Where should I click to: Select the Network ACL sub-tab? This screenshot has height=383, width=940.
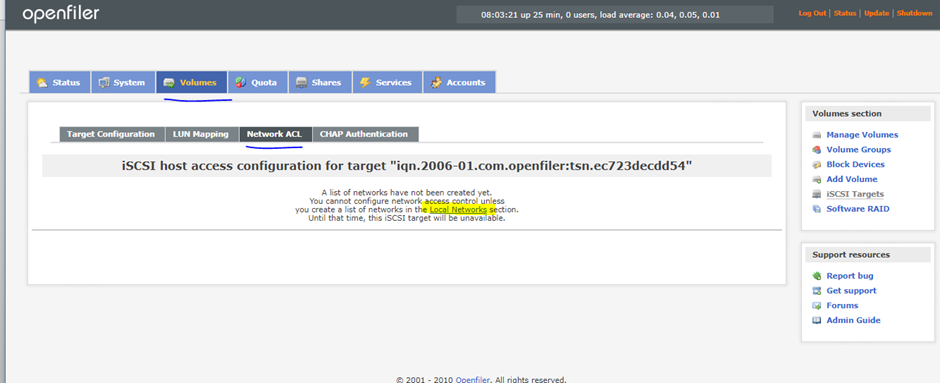pyautogui.click(x=275, y=134)
